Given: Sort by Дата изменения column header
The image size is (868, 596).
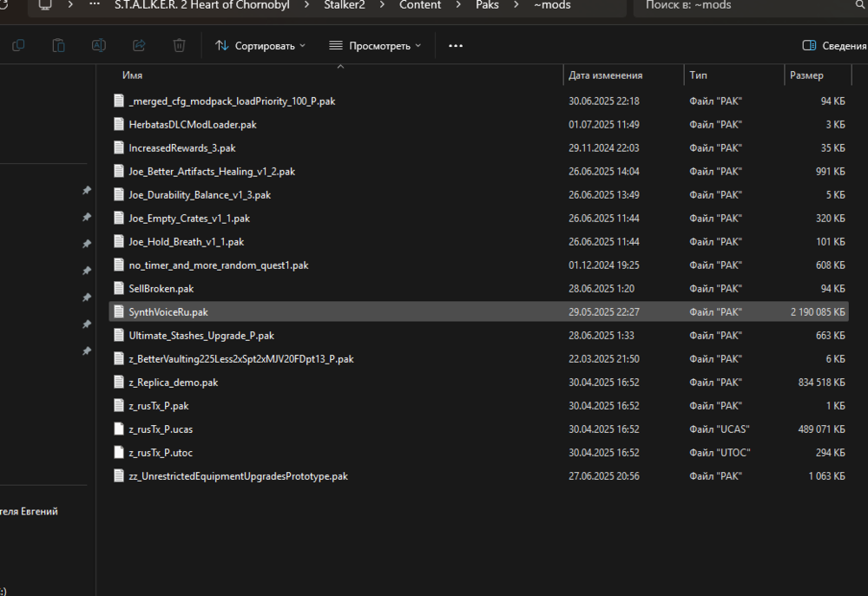Looking at the screenshot, I should 605,75.
